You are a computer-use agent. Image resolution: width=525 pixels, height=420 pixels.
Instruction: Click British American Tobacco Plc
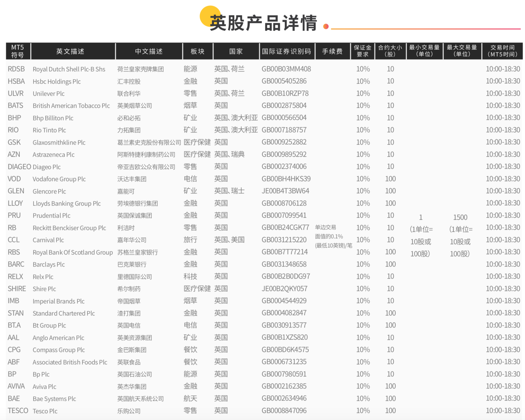click(71, 106)
